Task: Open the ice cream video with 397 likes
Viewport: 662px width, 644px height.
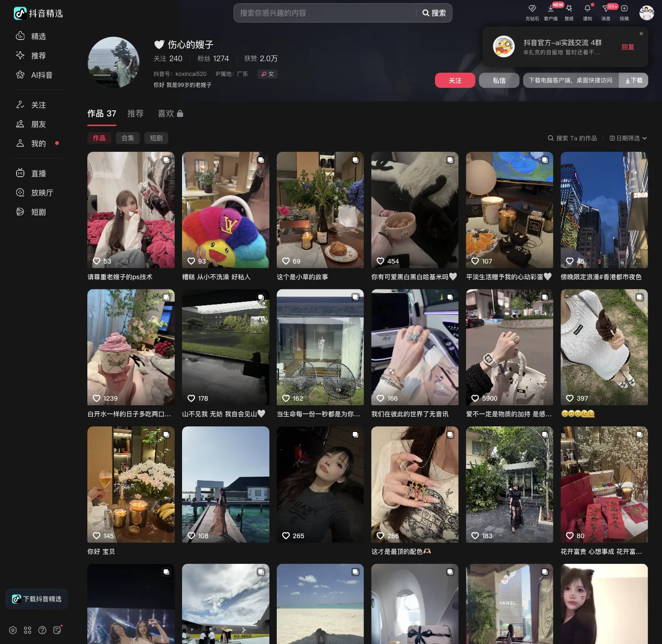Action: [605, 347]
